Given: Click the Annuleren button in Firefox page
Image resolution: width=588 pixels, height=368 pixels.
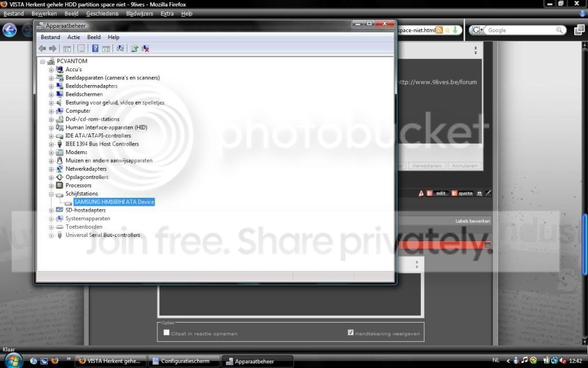Looking at the screenshot, I should click(x=465, y=166).
